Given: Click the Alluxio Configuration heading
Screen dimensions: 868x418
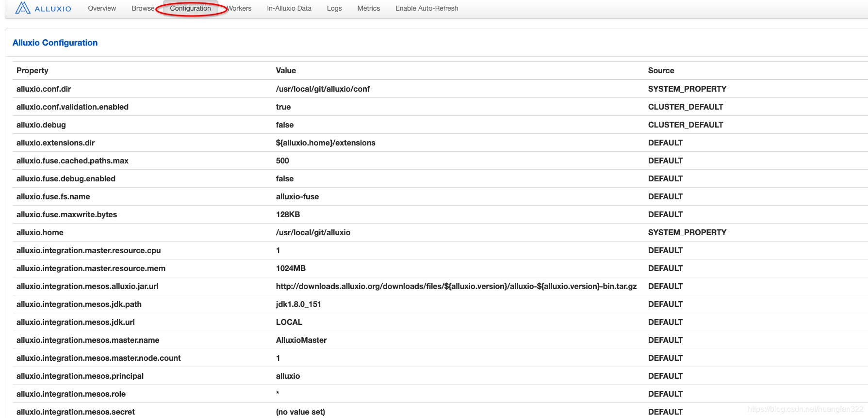Looking at the screenshot, I should coord(55,43).
